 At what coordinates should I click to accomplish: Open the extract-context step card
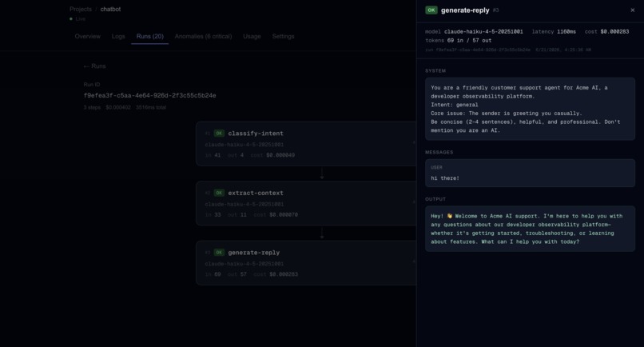click(306, 203)
